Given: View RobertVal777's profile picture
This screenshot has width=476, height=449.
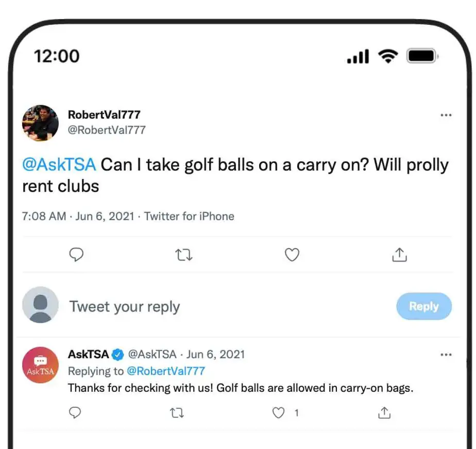Looking at the screenshot, I should tap(40, 123).
